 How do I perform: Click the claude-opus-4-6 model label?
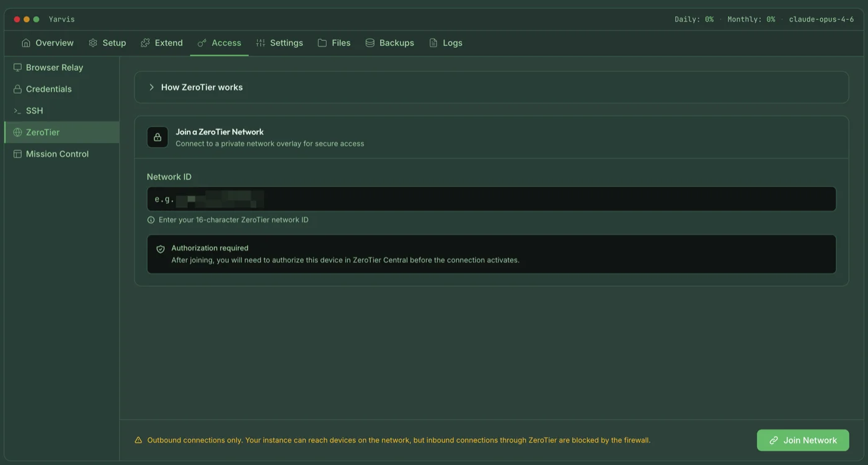821,19
